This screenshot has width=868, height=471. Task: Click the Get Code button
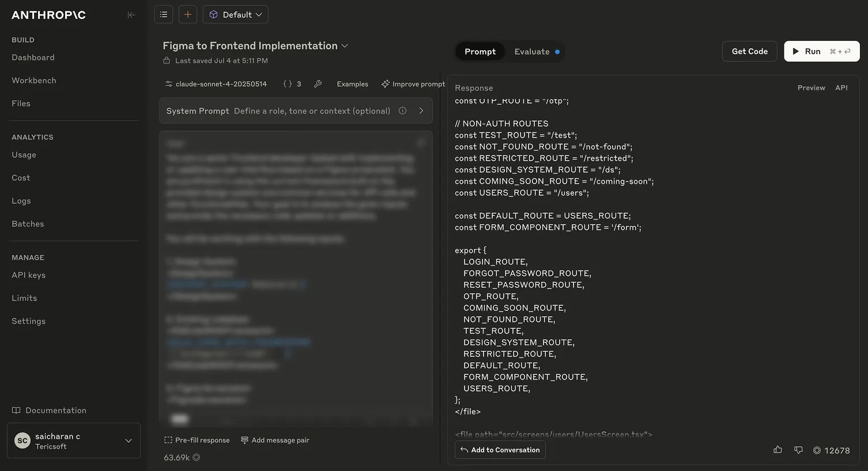click(x=749, y=51)
